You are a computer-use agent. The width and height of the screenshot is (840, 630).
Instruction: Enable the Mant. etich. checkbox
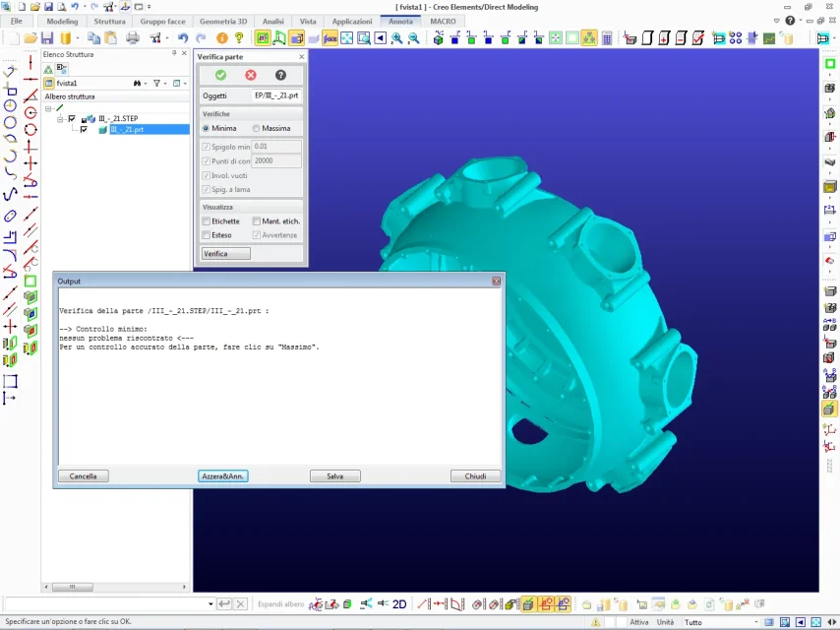tap(257, 220)
